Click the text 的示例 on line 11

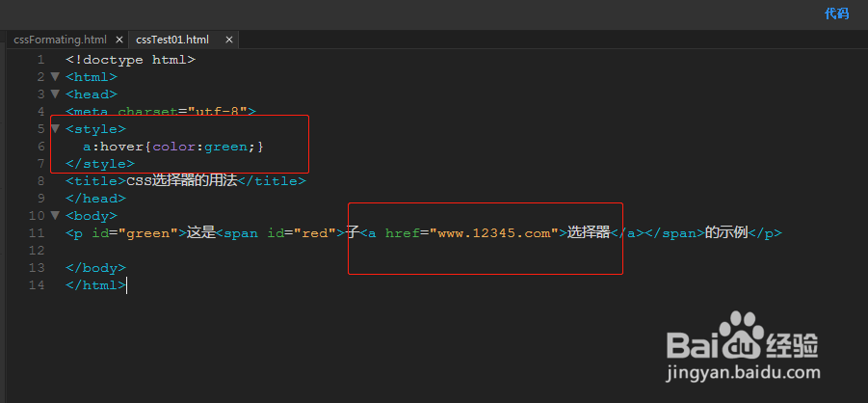[x=725, y=232]
